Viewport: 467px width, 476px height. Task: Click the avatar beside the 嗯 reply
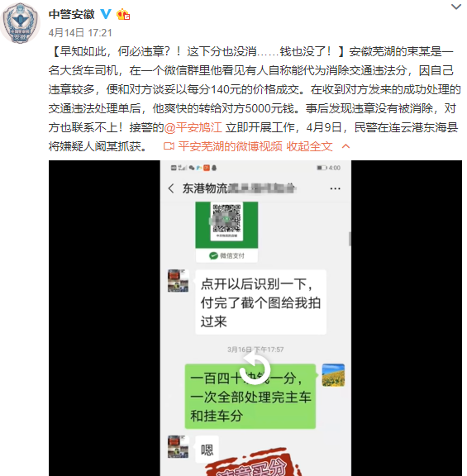click(x=179, y=447)
